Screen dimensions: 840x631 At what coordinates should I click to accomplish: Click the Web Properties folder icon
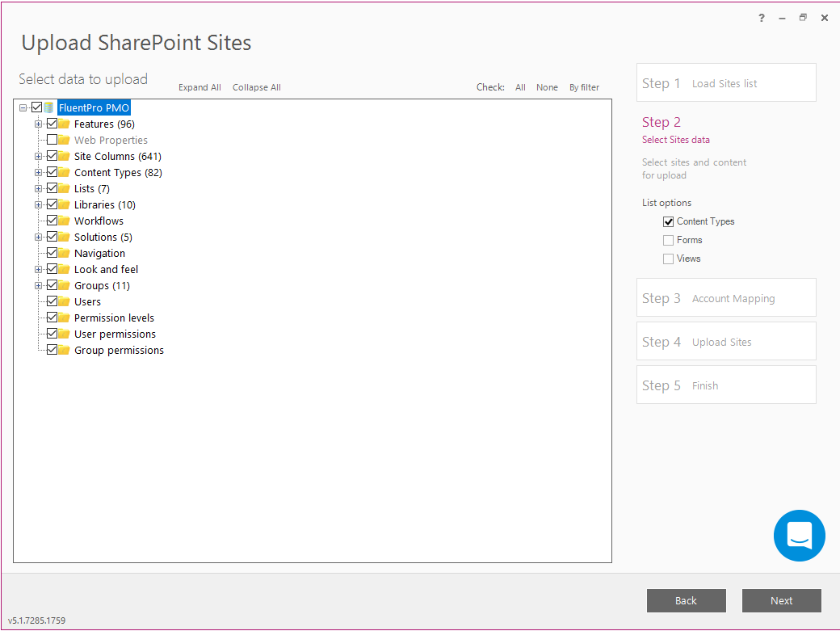tap(64, 140)
